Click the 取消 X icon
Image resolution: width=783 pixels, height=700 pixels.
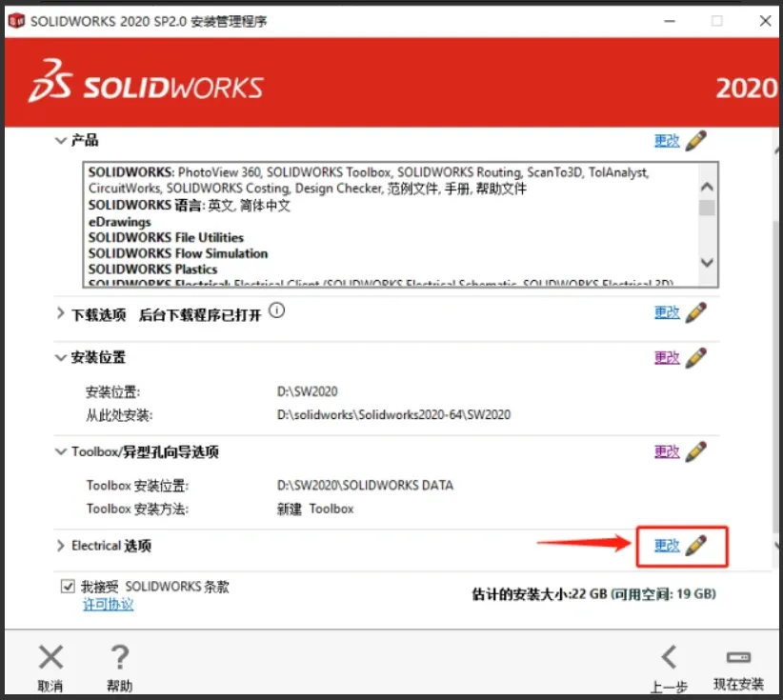(x=50, y=657)
